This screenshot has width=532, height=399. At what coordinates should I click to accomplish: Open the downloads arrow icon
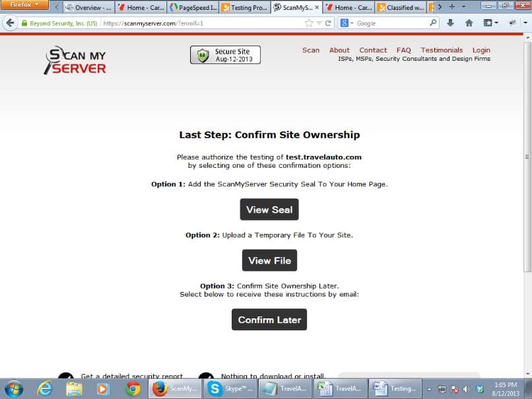[x=449, y=21]
